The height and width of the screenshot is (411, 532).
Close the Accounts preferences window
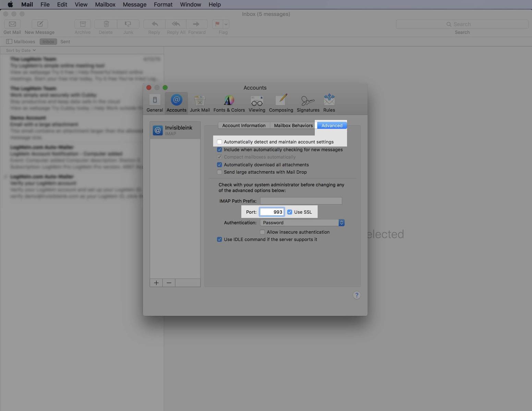click(x=149, y=88)
